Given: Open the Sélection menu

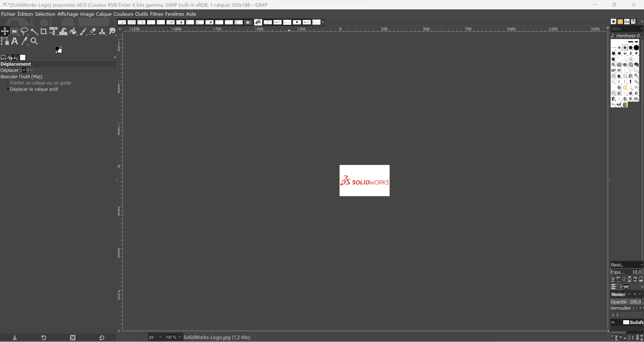Looking at the screenshot, I should (x=45, y=14).
